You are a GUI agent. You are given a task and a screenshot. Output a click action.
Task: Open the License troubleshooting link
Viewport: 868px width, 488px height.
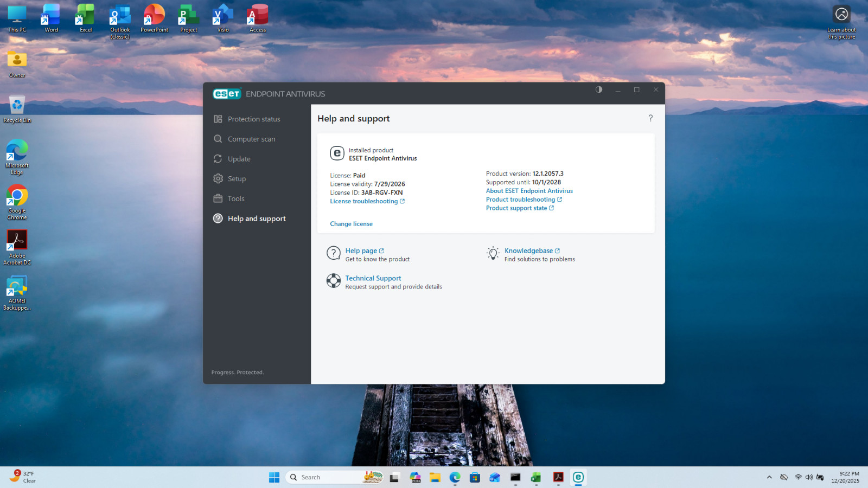(x=367, y=201)
